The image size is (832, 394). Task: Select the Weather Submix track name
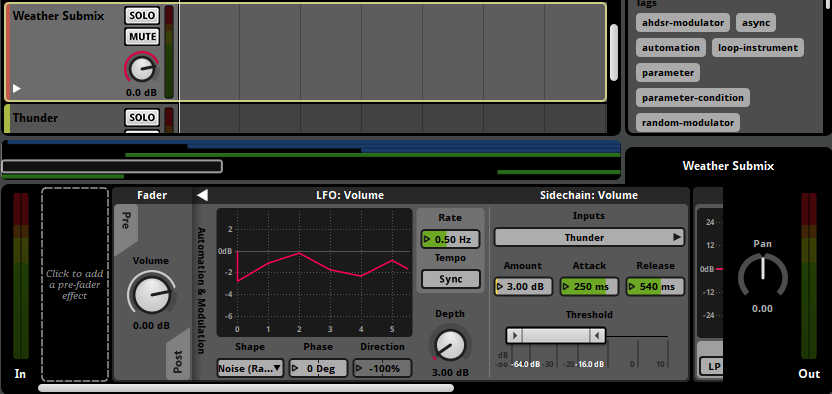[58, 16]
